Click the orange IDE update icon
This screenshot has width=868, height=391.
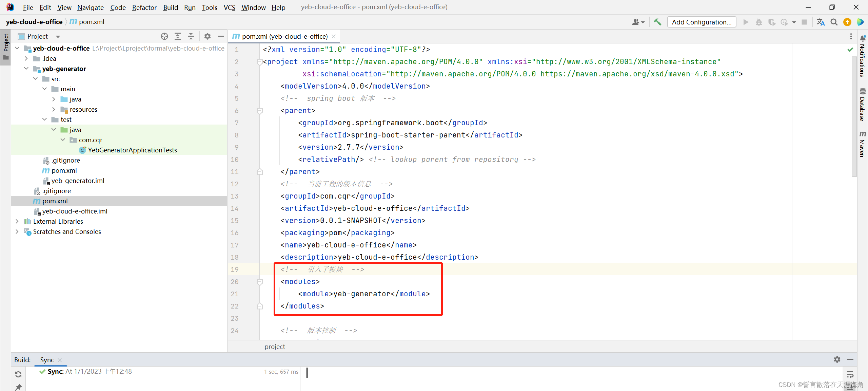pyautogui.click(x=847, y=22)
